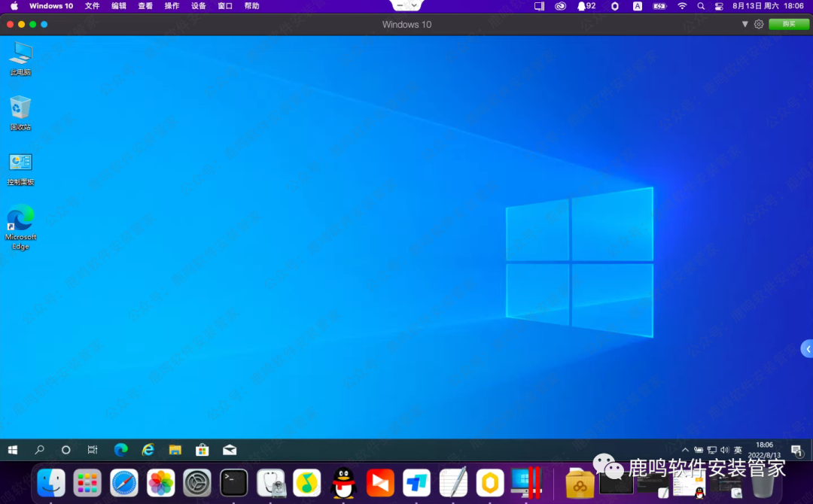Open the Windows Start menu

13,450
